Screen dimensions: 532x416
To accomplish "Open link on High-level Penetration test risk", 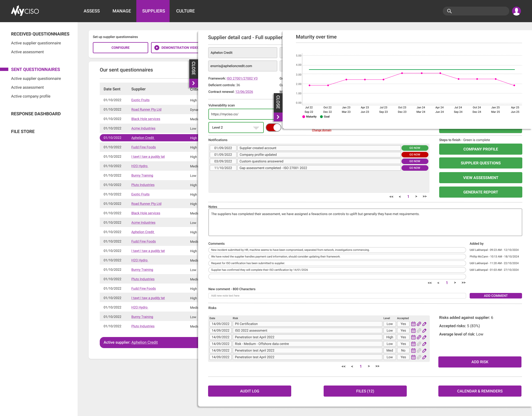I will coord(419,337).
